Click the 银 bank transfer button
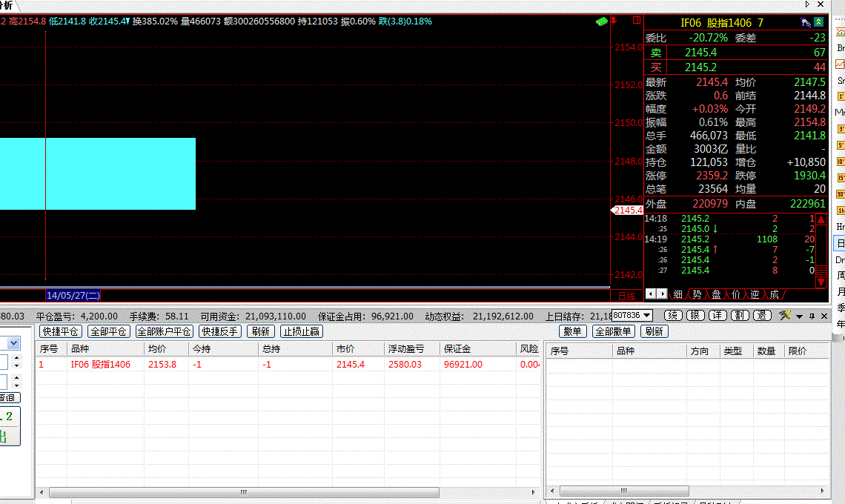The image size is (845, 504). pyautogui.click(x=695, y=316)
